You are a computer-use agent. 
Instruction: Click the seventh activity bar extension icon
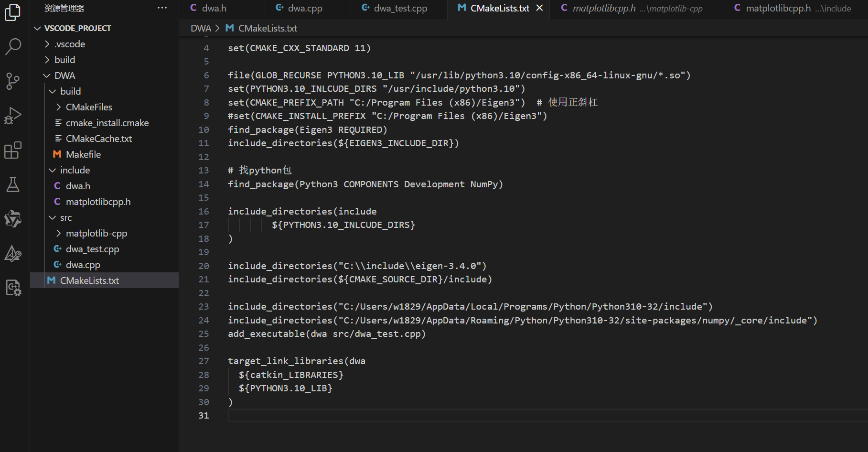[x=13, y=219]
